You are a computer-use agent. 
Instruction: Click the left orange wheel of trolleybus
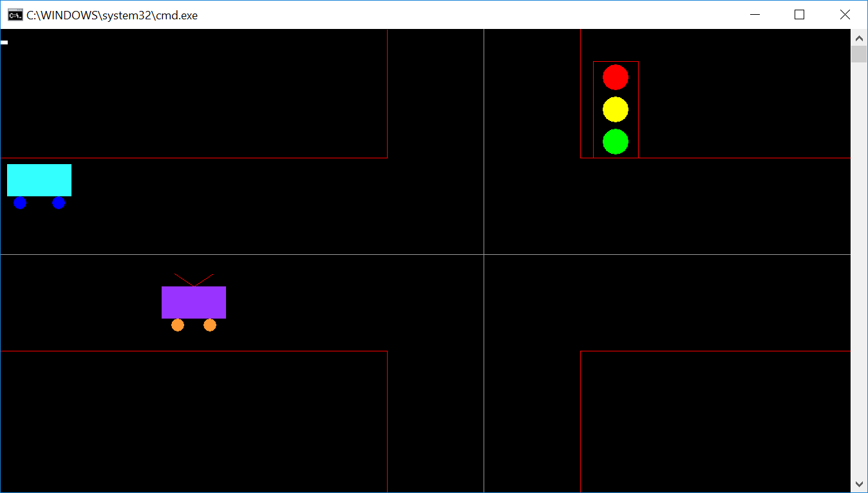pyautogui.click(x=178, y=325)
